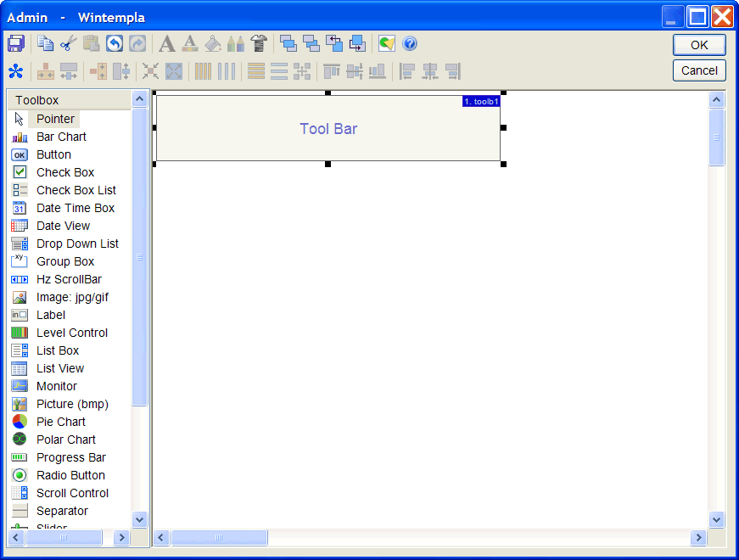Click the align left edges icon
739x560 pixels.
click(x=406, y=71)
